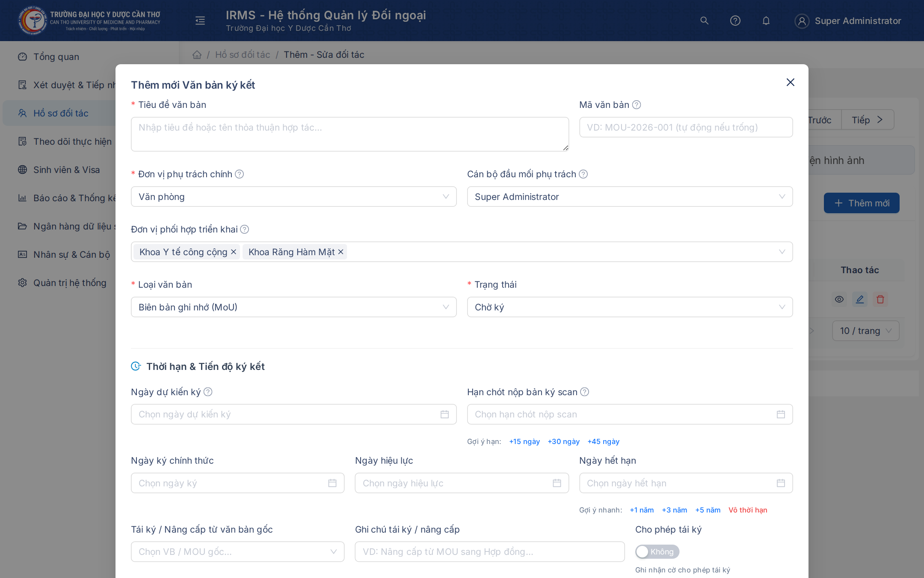This screenshot has height=578, width=924.
Task: Click the Tiếp next button
Action: pyautogui.click(x=868, y=120)
